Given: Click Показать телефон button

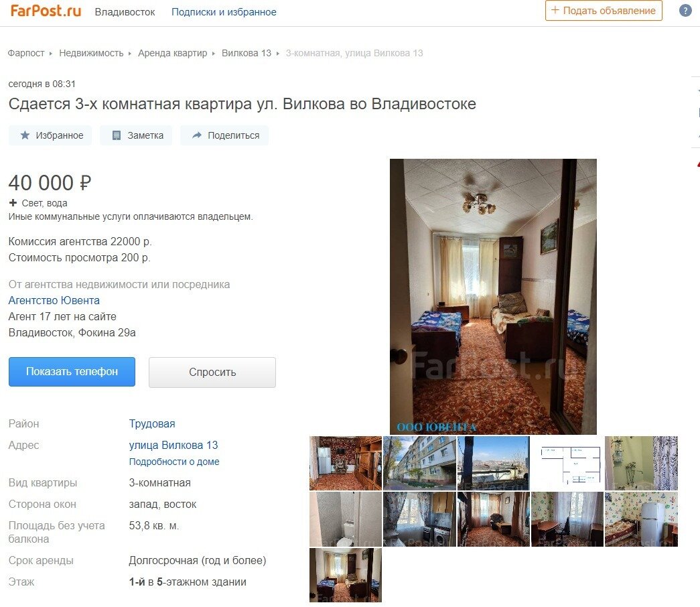Looking at the screenshot, I should pos(72,372).
